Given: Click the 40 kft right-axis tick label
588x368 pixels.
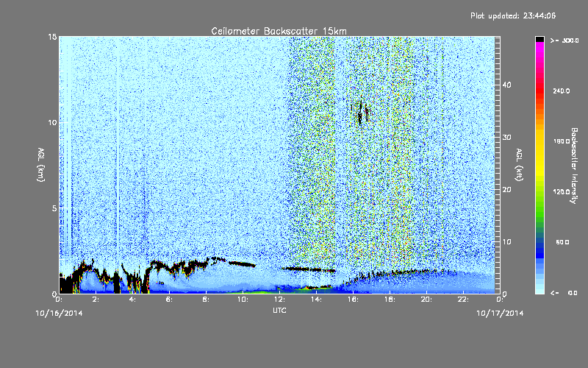Looking at the screenshot, I should click(506, 85).
